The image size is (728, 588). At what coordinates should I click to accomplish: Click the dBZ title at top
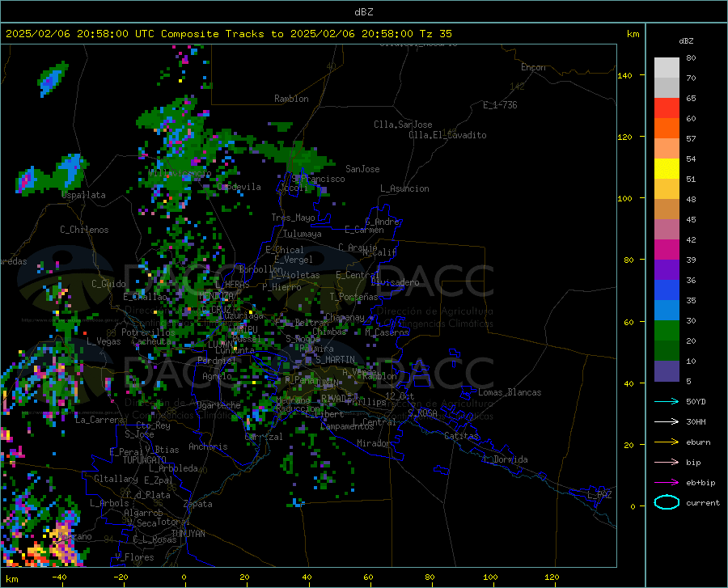363,12
